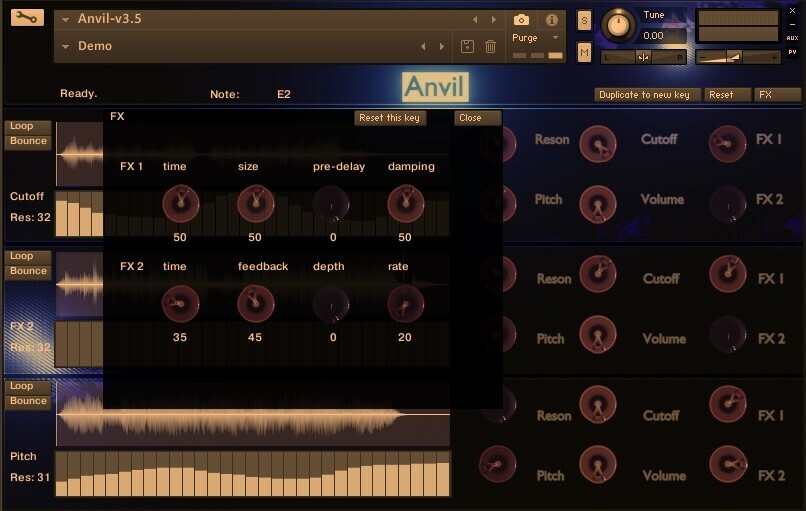Click Reset this key button

coord(390,118)
